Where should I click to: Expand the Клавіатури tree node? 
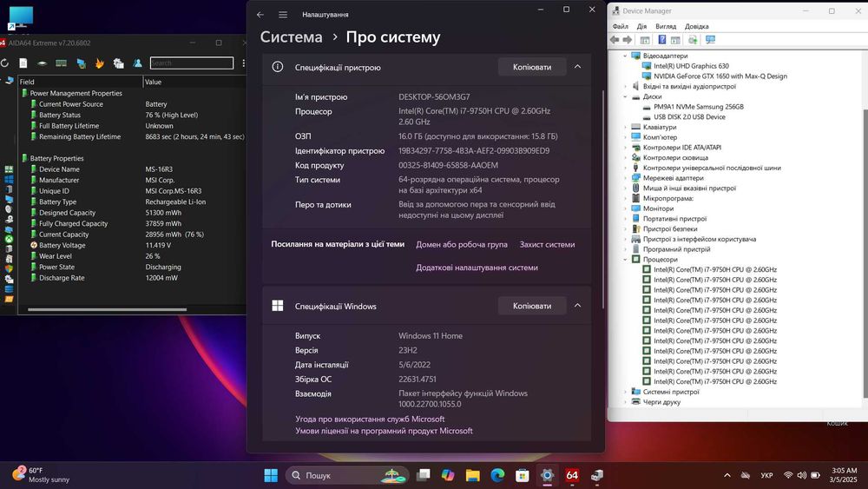(625, 128)
